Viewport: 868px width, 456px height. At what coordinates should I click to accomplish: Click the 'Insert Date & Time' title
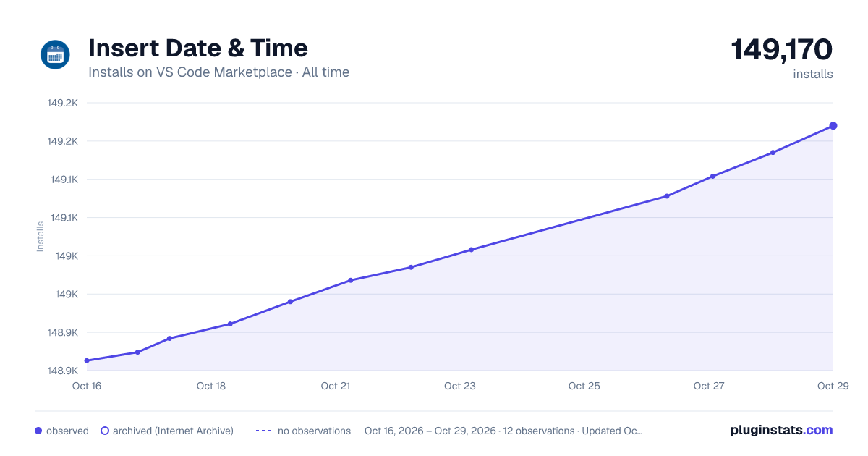point(198,48)
